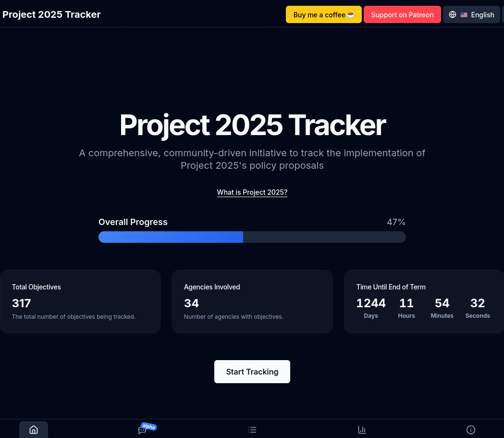Screen dimensions: 504x438
Task: Click the total objectives description text
Action: [74, 317]
